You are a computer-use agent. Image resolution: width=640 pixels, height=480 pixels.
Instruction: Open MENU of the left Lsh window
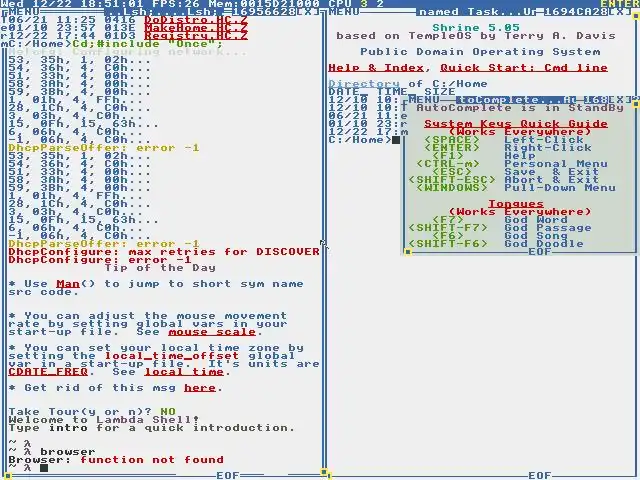pos(23,12)
